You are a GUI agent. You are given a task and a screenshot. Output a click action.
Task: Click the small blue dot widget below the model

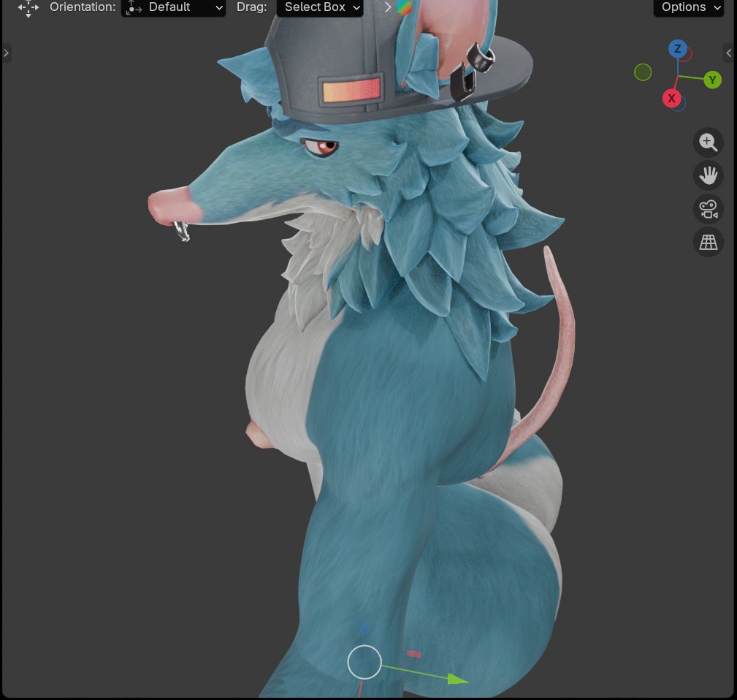point(363,628)
